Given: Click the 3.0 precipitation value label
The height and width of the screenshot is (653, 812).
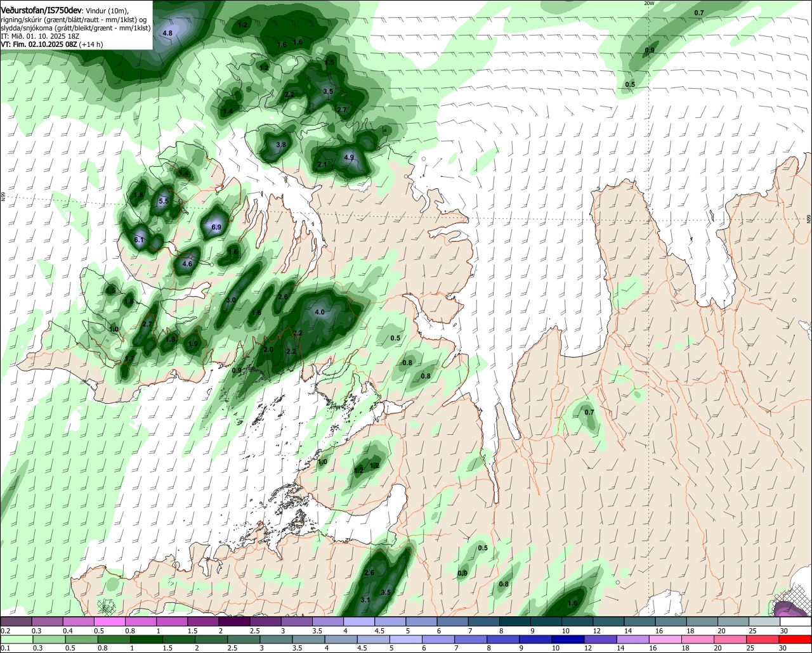Looking at the screenshot, I should point(231,300).
